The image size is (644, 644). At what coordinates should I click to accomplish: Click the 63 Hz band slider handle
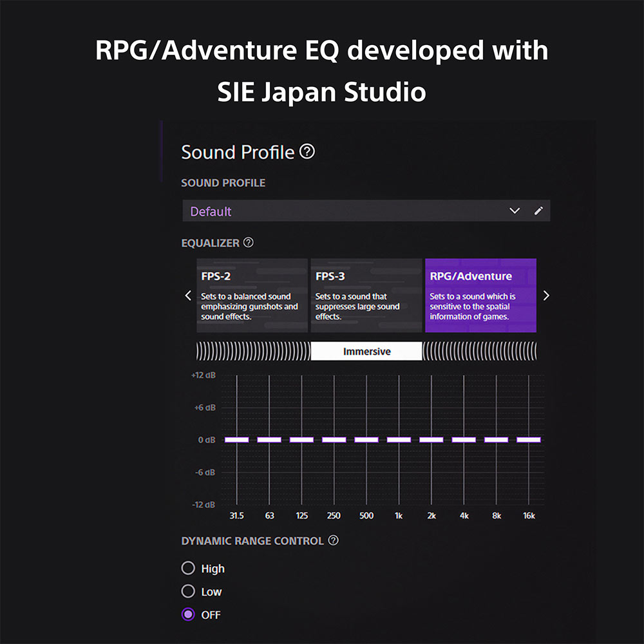269,439
